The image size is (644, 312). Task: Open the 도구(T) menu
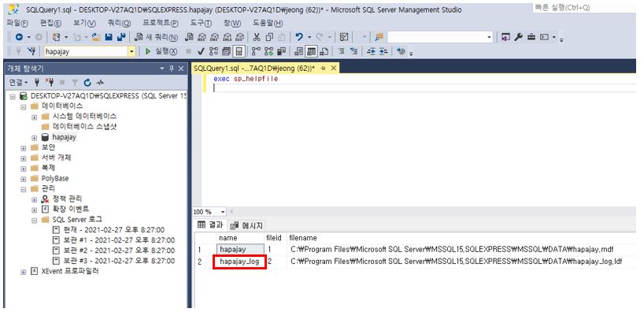(x=201, y=23)
